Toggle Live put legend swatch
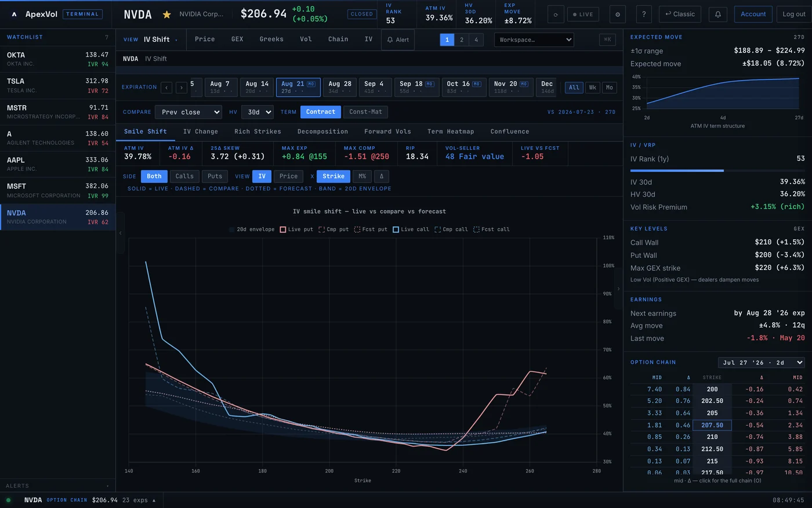Screen dimensions: 812x508 (x=283, y=229)
